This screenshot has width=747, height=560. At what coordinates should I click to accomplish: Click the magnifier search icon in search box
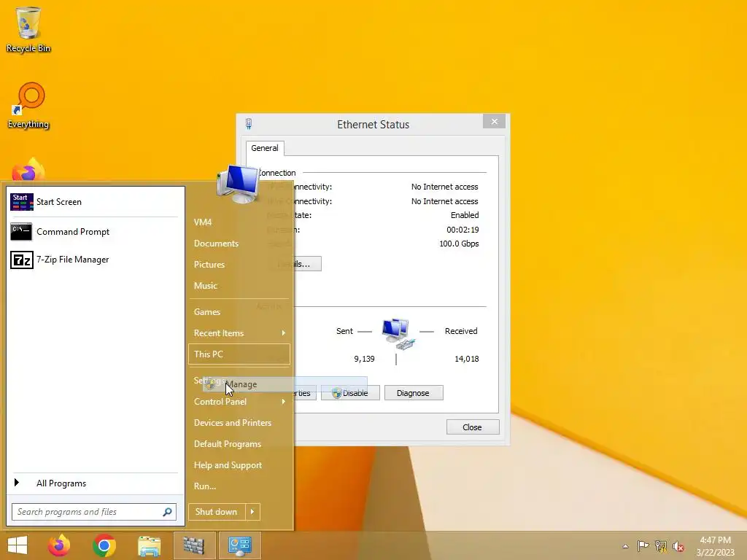(167, 512)
